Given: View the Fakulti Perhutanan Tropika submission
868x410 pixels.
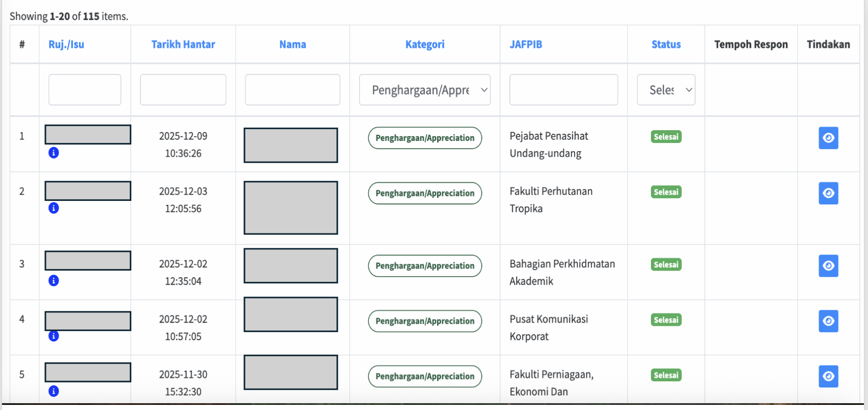Looking at the screenshot, I should tap(828, 193).
